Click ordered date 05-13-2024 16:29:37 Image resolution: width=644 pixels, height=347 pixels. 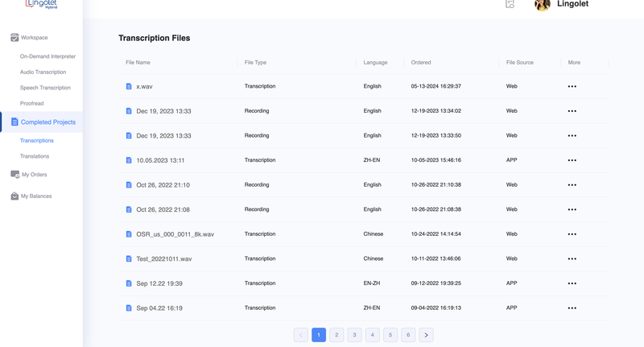(x=436, y=86)
